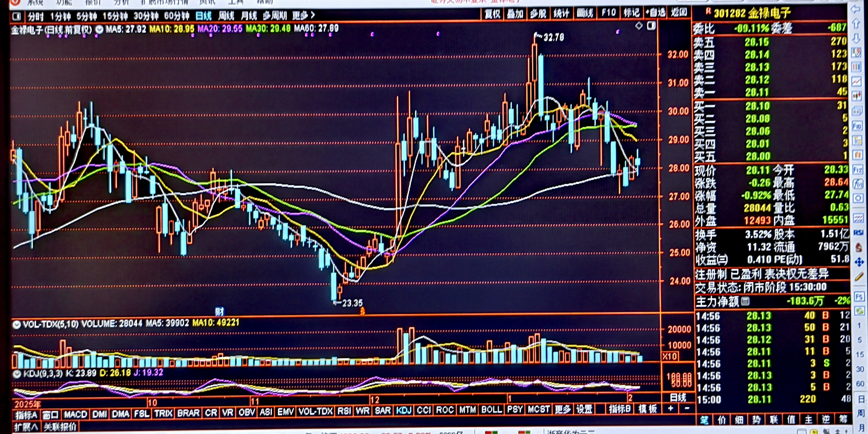Click the plus zoom button beside 模板
868x434 pixels.
click(671, 409)
